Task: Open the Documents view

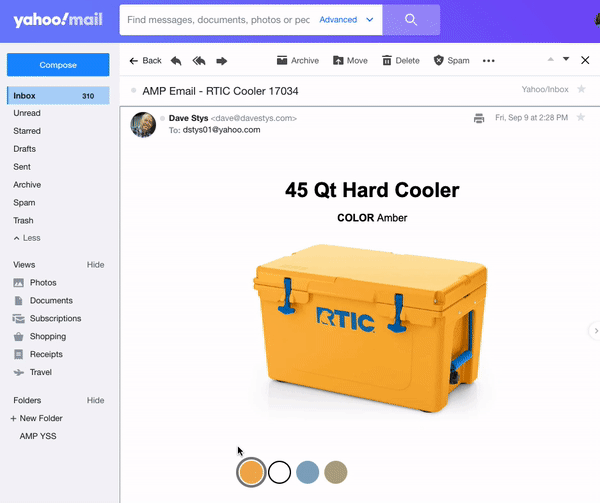Action: (43, 301)
